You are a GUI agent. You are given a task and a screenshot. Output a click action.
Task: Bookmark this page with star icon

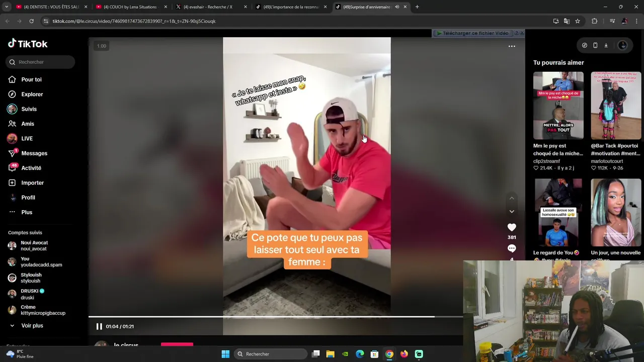coord(578,21)
